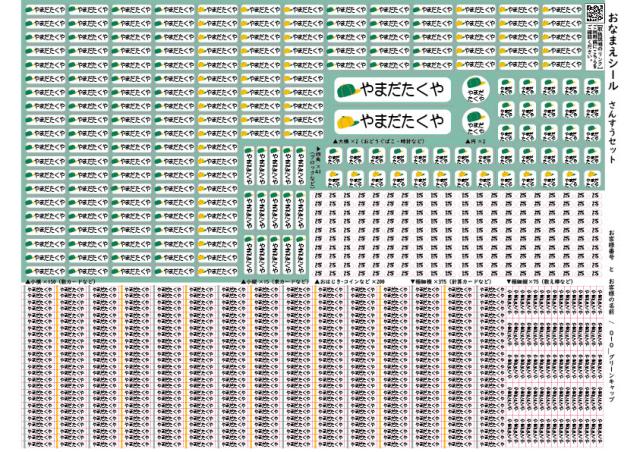Click the 小横×150 section label
Image resolution: width=640 pixels, height=452 pixels.
(47, 282)
